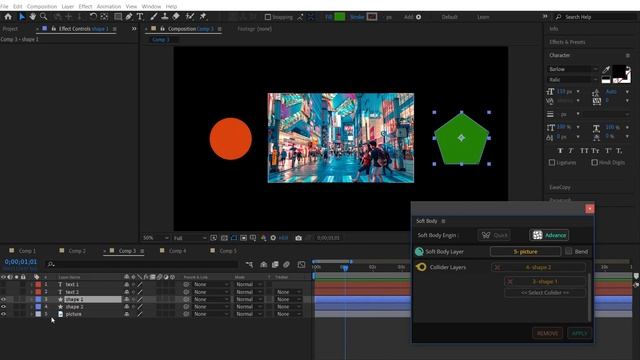
Task: Select the Hand tool
Action: pos(32,17)
